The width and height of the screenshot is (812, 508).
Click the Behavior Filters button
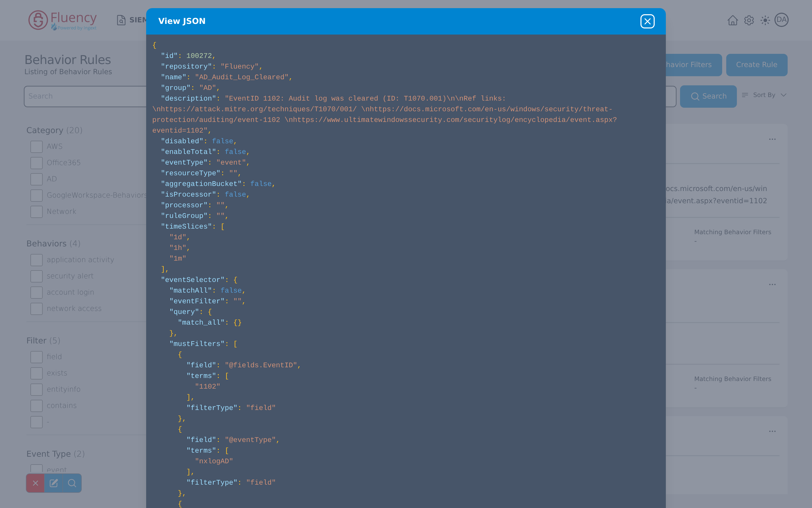(x=693, y=65)
